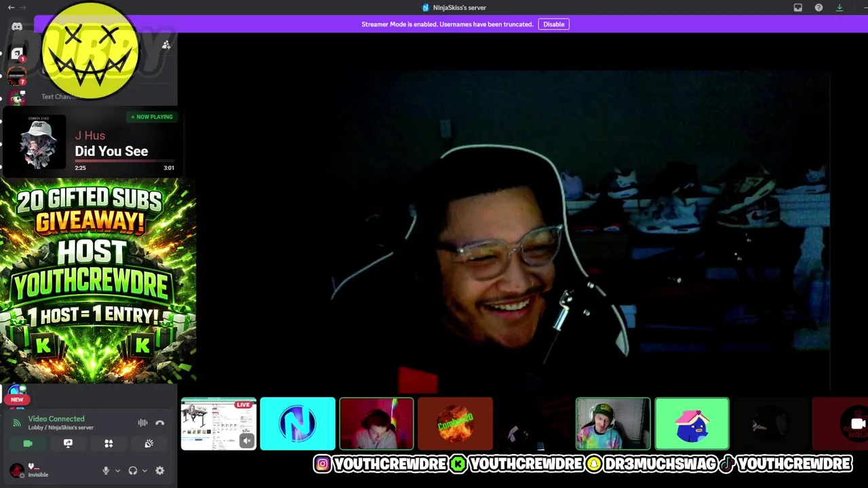
Task: Click the green download update icon
Action: coord(840,7)
